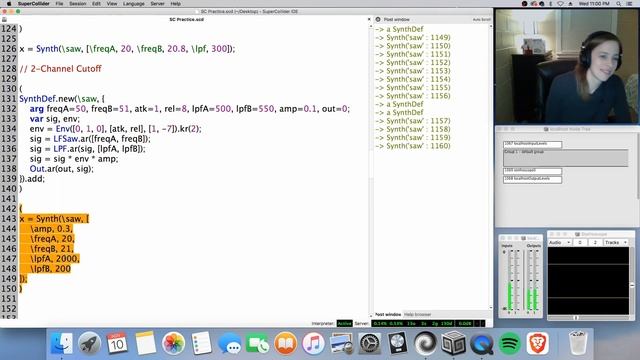Select the Group 1 default group node
The width and height of the screenshot is (640, 360).
pyautogui.click(x=565, y=158)
